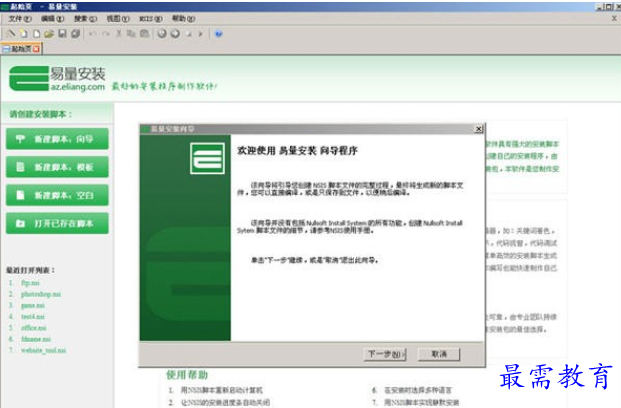Open the NSIS menu
This screenshot has width=621, height=408.
(150, 19)
